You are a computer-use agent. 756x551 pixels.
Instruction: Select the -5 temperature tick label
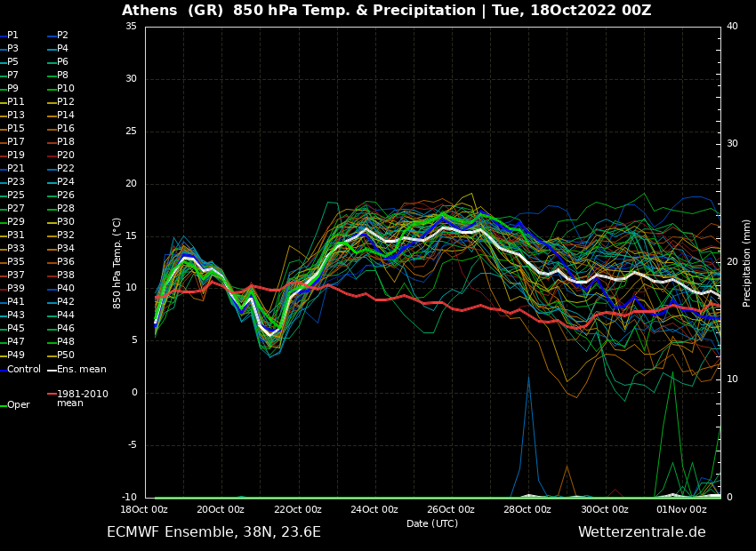(x=133, y=445)
